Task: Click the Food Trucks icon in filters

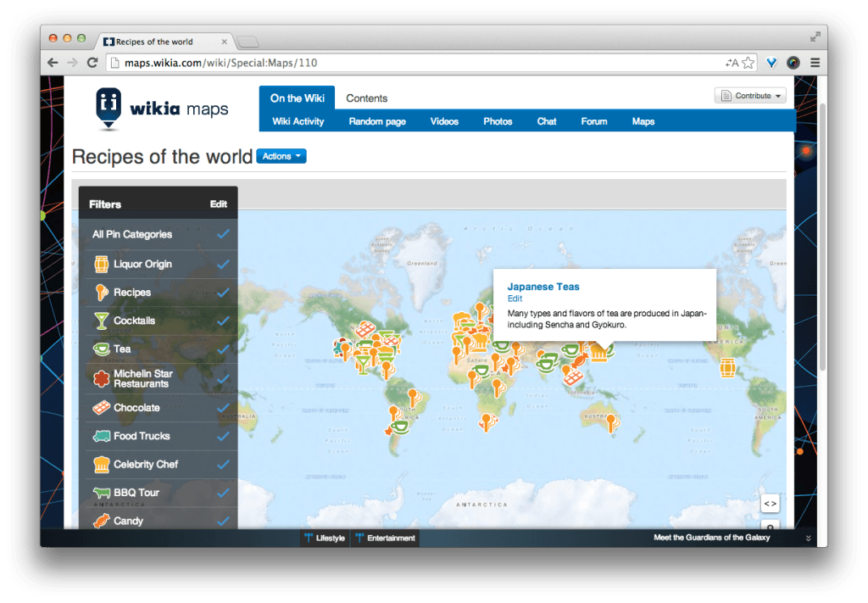Action: [101, 436]
